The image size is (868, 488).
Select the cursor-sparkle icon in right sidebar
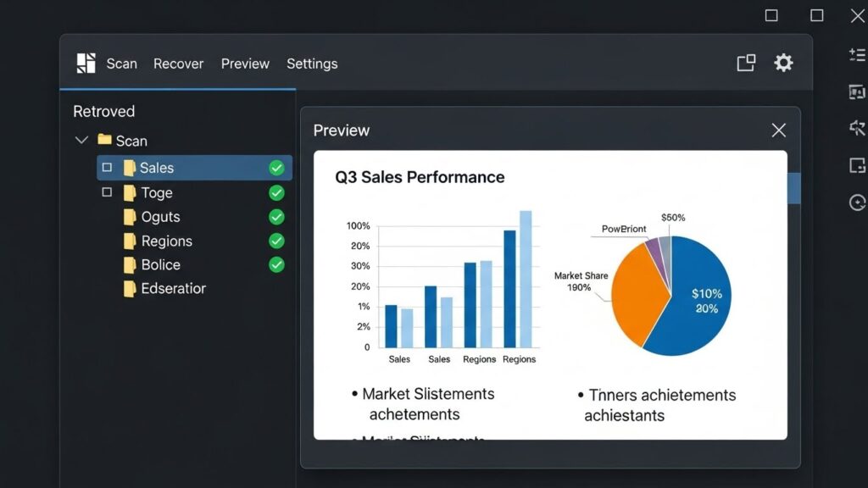point(857,128)
